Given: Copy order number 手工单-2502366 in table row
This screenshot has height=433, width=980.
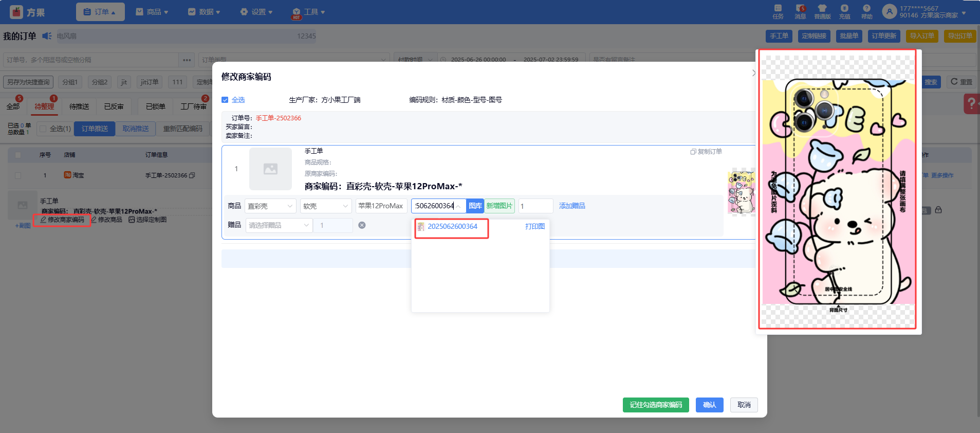Looking at the screenshot, I should [x=192, y=175].
